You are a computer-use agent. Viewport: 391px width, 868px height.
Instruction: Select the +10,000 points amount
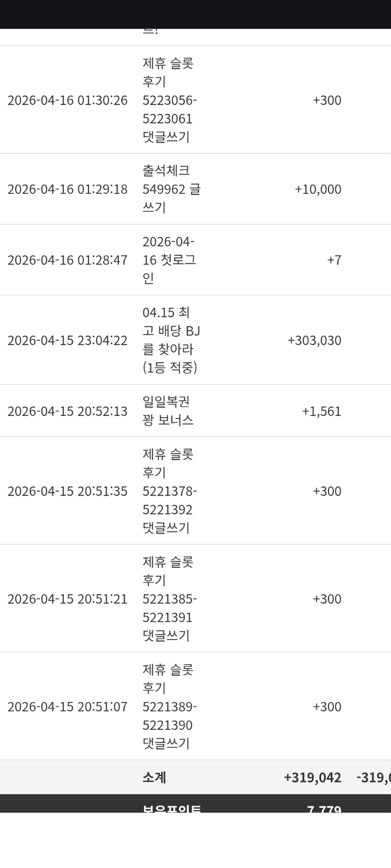[x=318, y=189]
